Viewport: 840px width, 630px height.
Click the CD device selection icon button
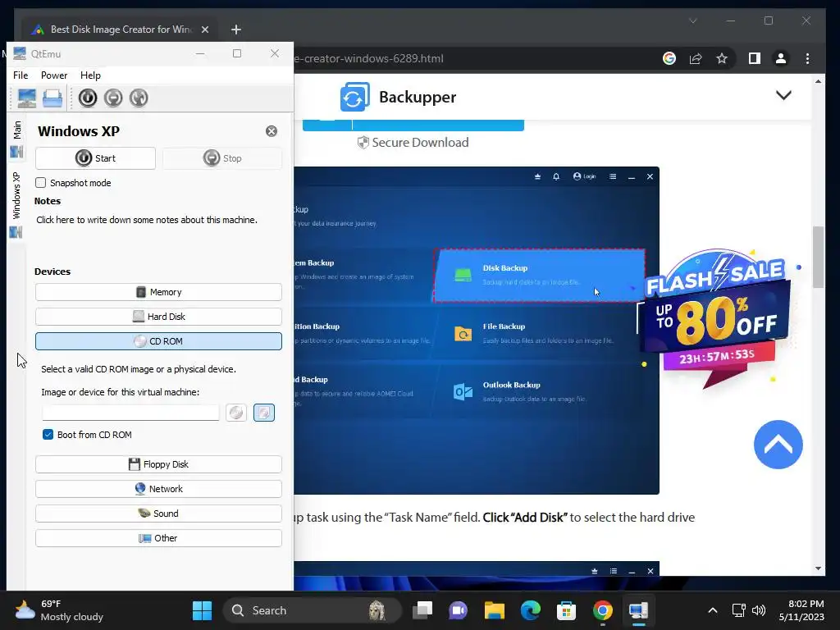tap(236, 413)
